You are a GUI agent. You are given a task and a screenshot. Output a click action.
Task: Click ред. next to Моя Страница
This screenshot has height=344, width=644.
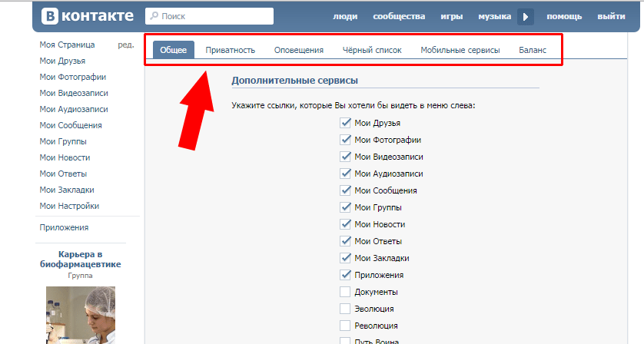126,45
